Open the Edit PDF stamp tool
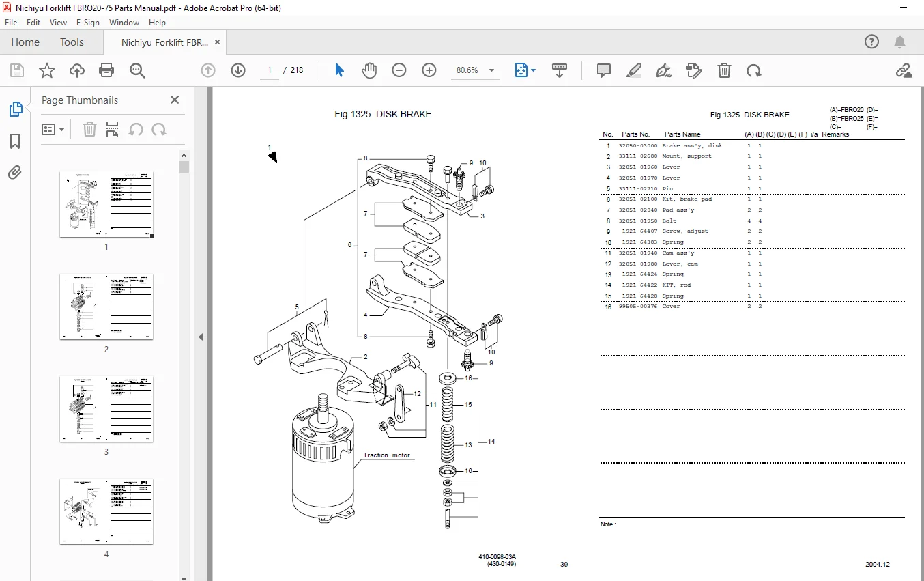Viewport: 924px width, 581px height. 694,70
